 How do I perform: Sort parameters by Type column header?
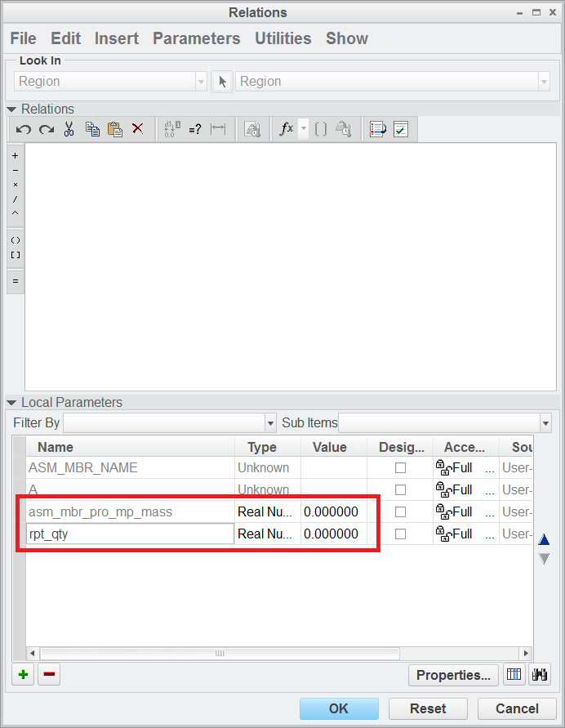pyautogui.click(x=268, y=447)
